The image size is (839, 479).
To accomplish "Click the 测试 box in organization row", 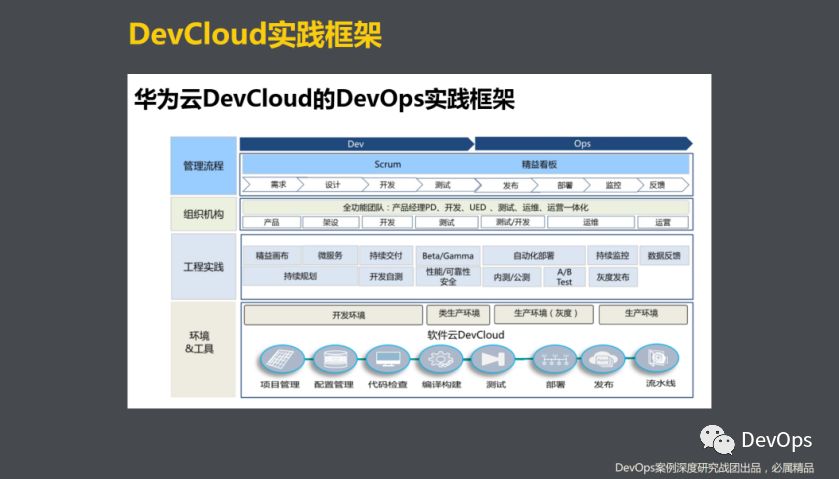I will [446, 222].
